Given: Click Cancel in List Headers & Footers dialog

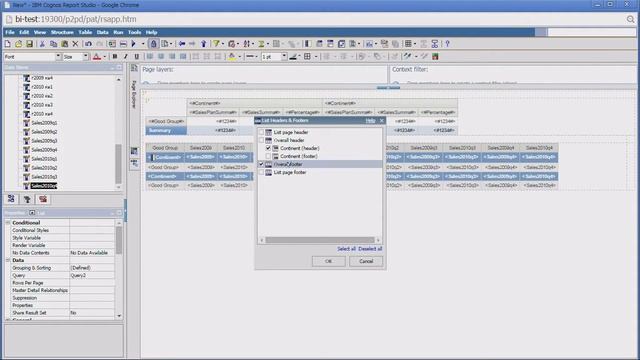Looking at the screenshot, I should (366, 261).
